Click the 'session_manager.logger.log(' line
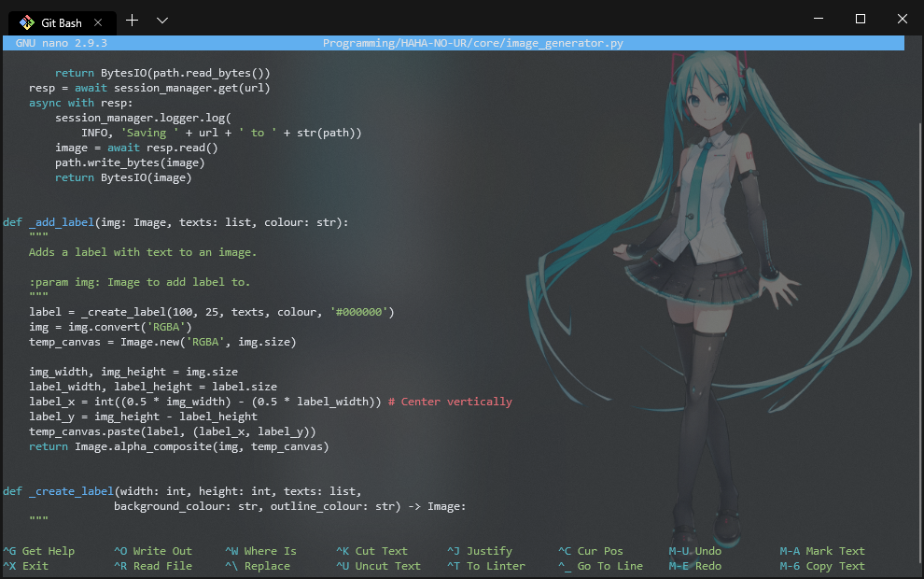924x579 pixels. [x=143, y=118]
